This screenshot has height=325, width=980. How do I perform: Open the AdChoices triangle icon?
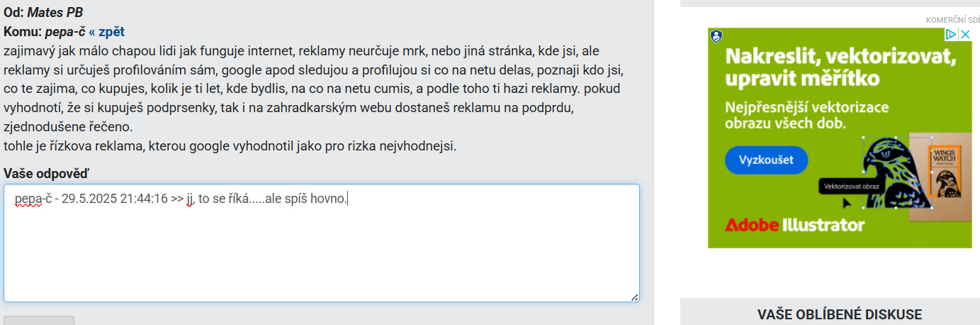(x=953, y=34)
